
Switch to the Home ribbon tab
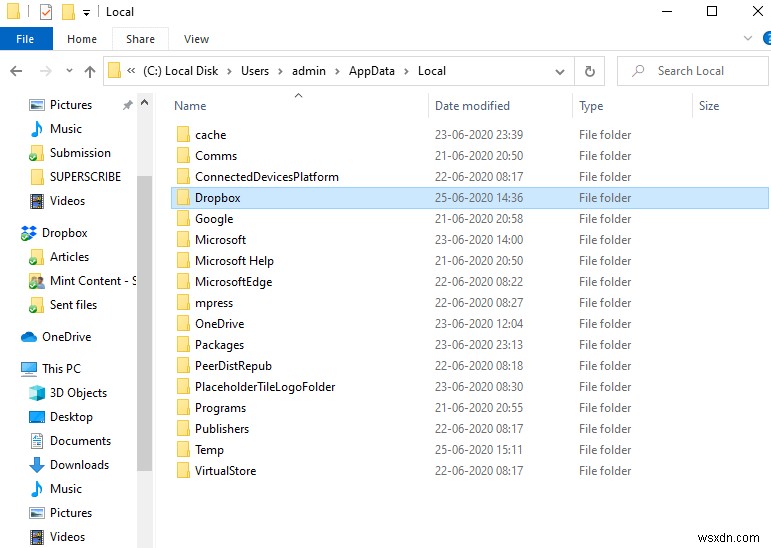(x=82, y=39)
